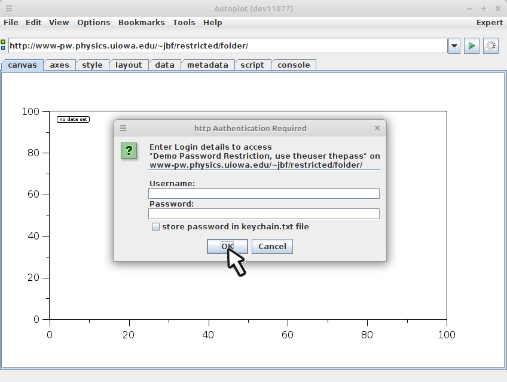Open the File menu

point(11,22)
